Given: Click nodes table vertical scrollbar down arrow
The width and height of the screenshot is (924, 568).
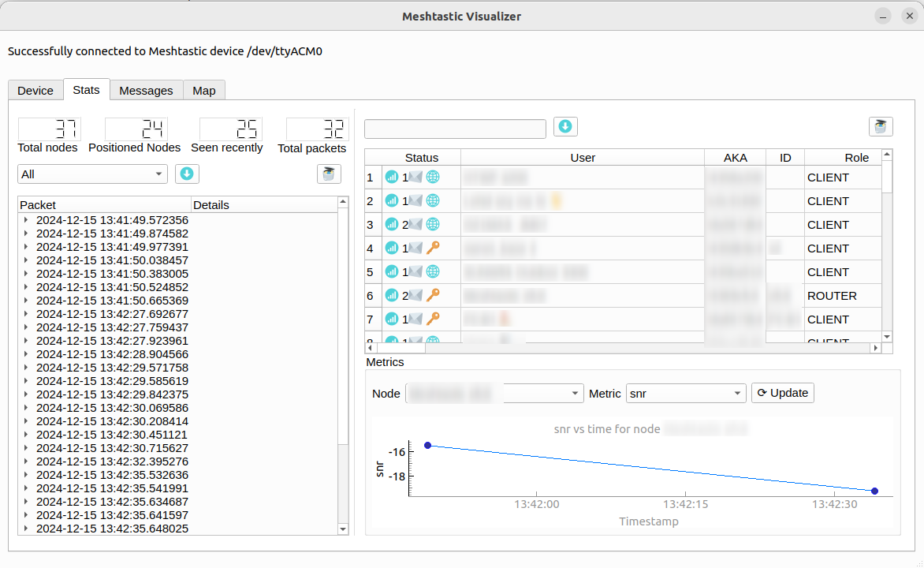Looking at the screenshot, I should click(887, 337).
